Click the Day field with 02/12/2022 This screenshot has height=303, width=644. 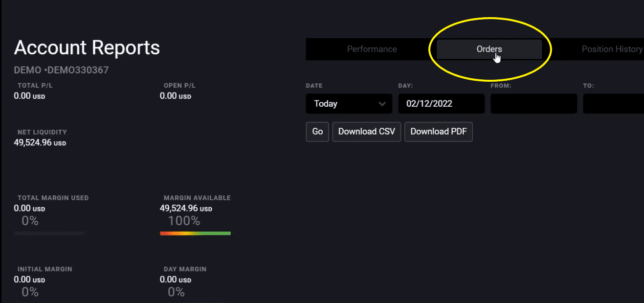click(441, 104)
